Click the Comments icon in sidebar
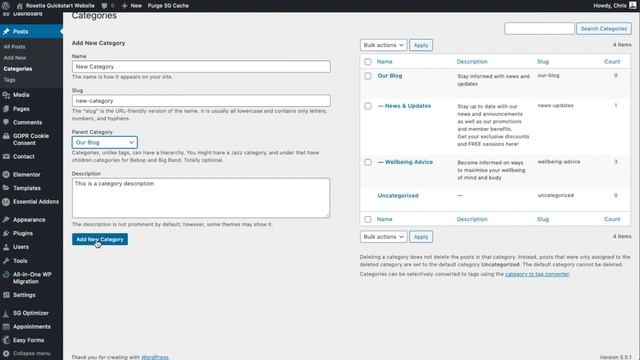 [6, 122]
